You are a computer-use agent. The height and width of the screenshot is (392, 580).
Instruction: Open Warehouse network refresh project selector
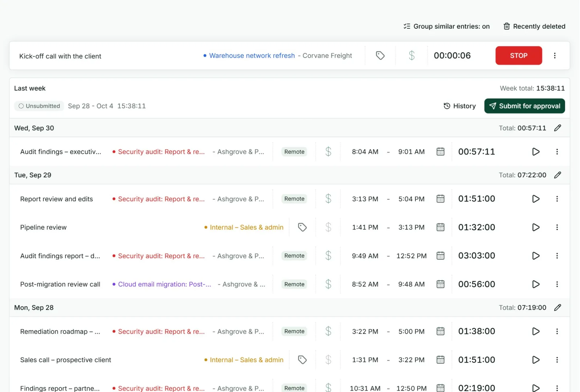coord(278,55)
